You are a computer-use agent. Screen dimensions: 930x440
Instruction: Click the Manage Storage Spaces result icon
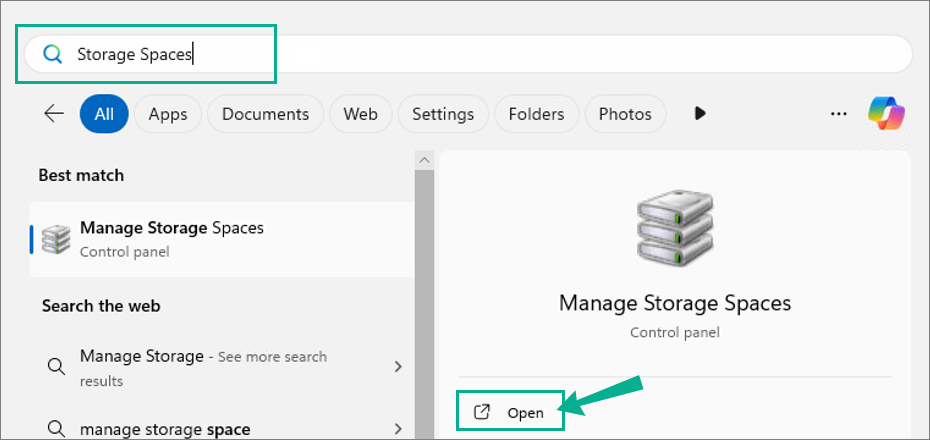pos(56,240)
